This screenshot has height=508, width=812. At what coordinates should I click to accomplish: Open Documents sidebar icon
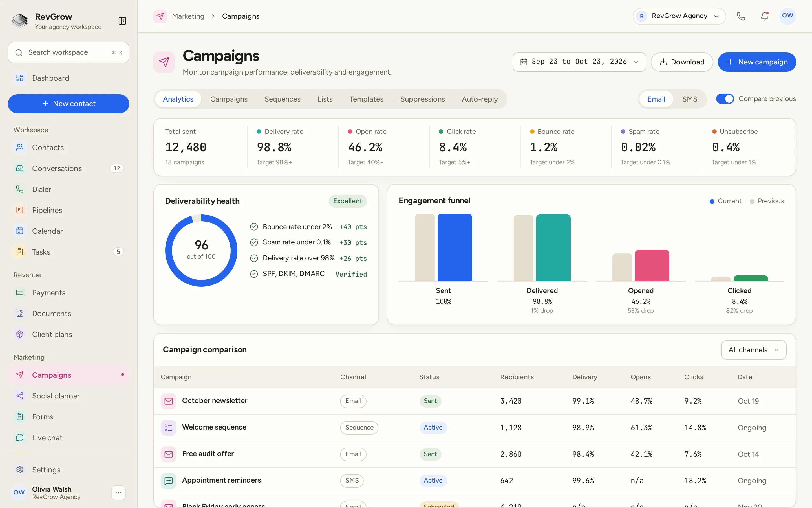pyautogui.click(x=20, y=313)
